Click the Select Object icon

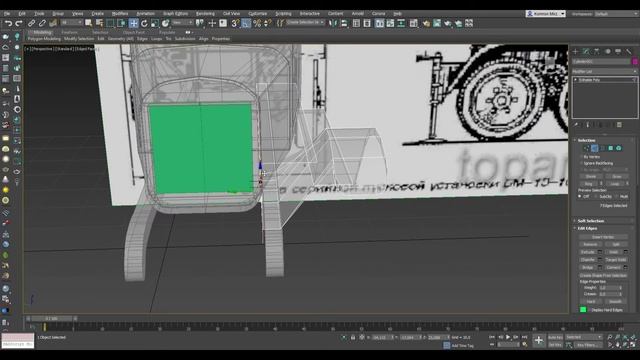pos(89,23)
